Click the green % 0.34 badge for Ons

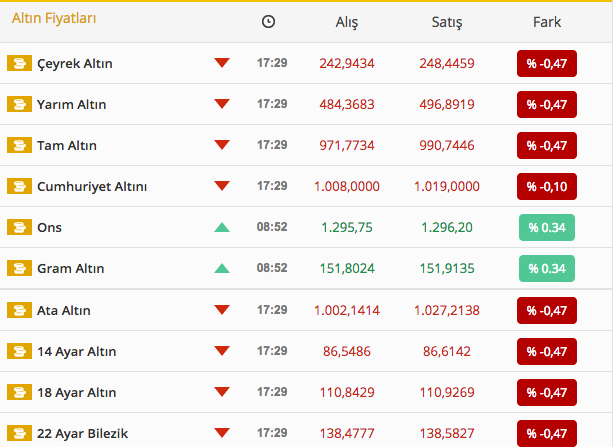547,227
